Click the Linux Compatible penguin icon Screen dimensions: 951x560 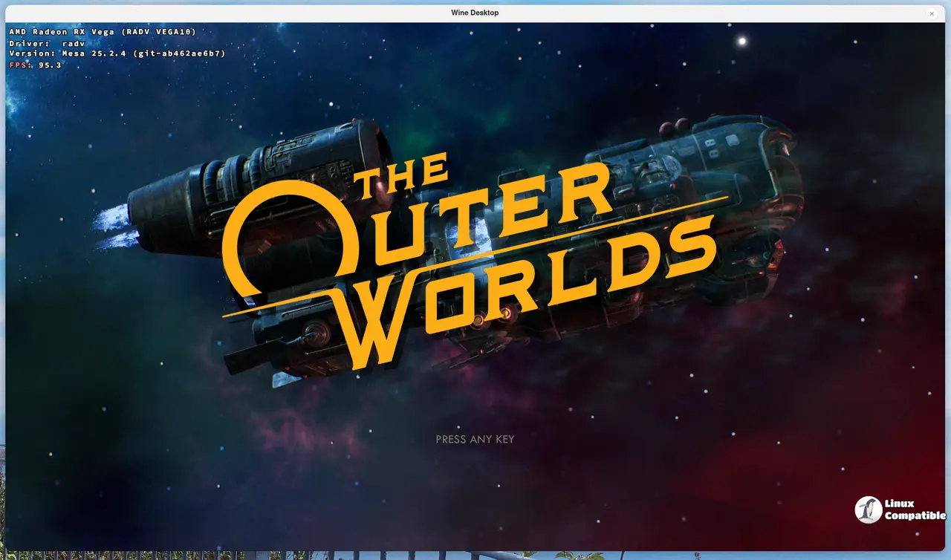click(x=868, y=509)
